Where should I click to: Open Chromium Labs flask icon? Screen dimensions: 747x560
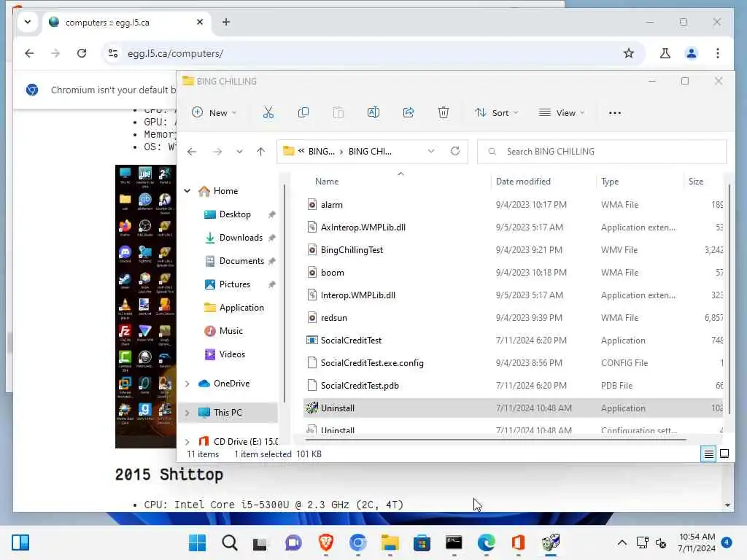tap(665, 53)
